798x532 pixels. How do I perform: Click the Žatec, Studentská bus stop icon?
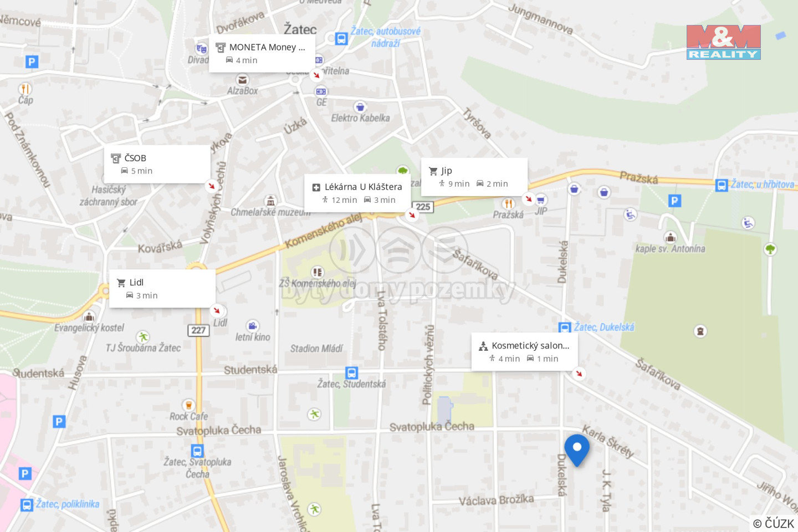[x=351, y=372]
